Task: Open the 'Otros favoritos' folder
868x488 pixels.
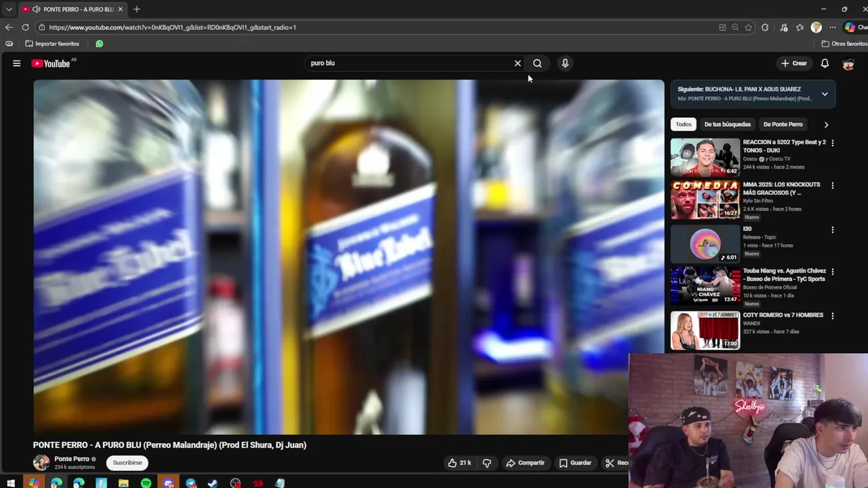Action: pyautogui.click(x=844, y=43)
